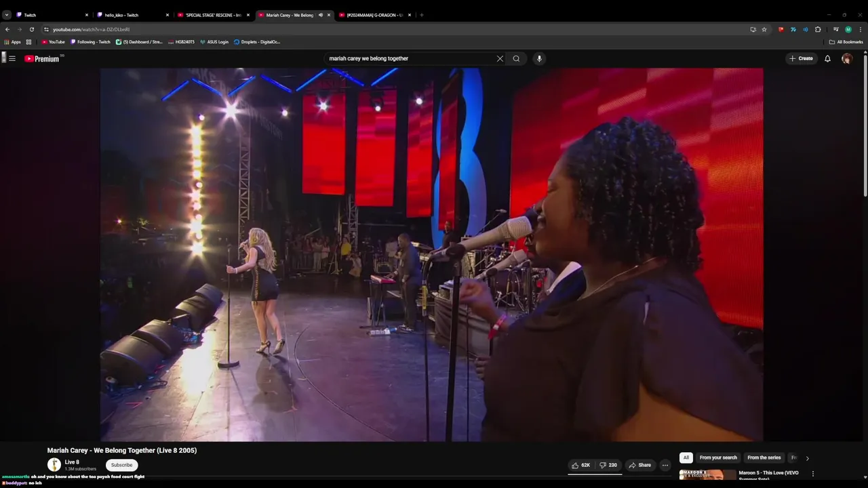Click the Create button on YouTube

pos(801,58)
